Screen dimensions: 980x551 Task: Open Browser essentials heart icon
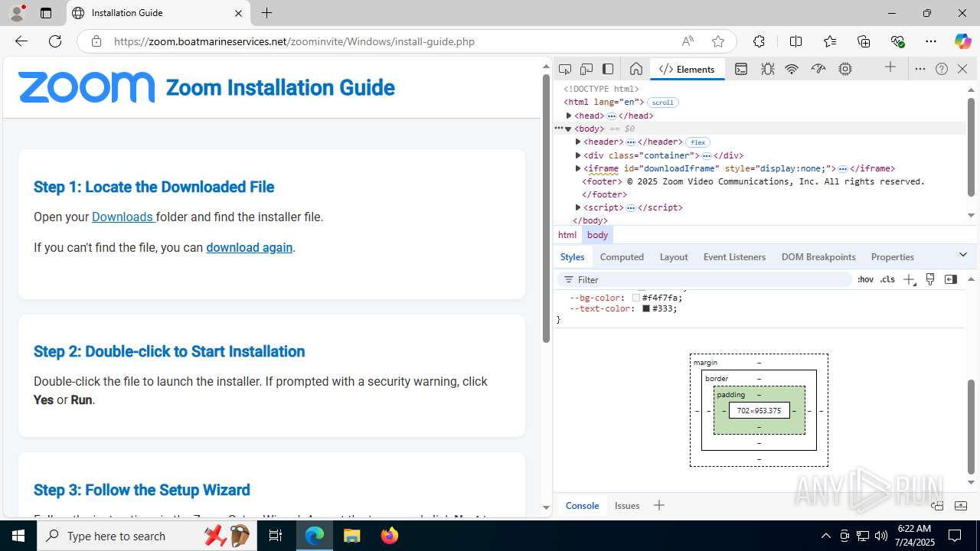coord(897,41)
